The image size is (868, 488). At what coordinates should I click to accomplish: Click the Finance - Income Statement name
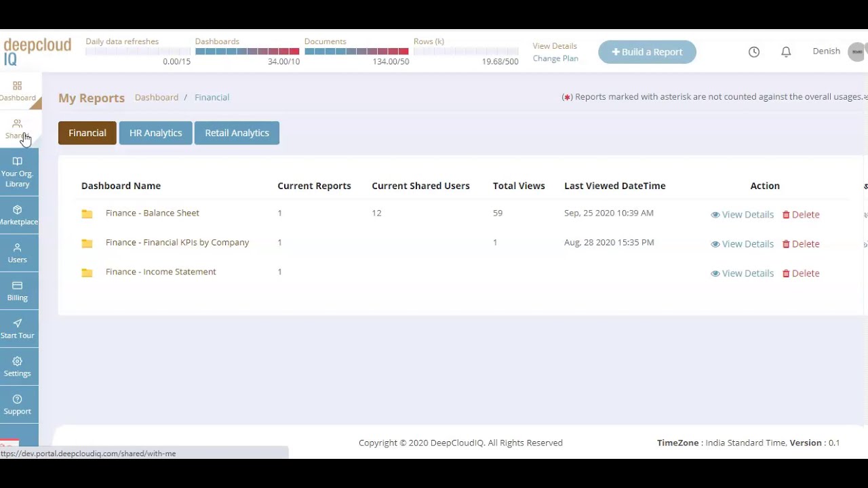click(x=161, y=272)
